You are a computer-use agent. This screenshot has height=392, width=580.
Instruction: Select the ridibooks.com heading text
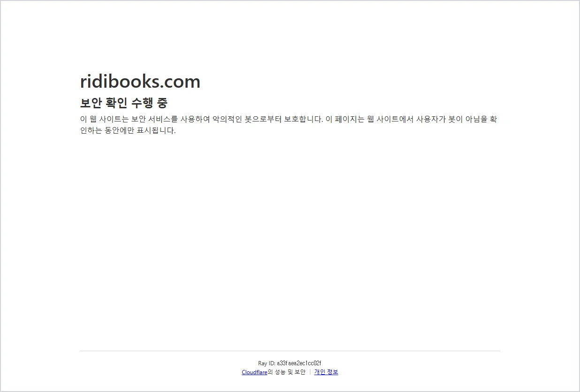pos(140,82)
